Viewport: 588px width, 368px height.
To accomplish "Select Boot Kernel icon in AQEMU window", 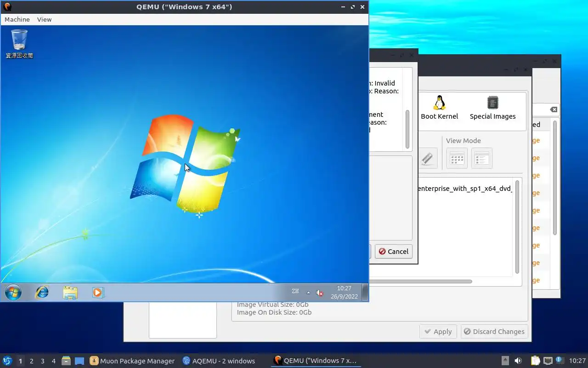I will click(440, 108).
